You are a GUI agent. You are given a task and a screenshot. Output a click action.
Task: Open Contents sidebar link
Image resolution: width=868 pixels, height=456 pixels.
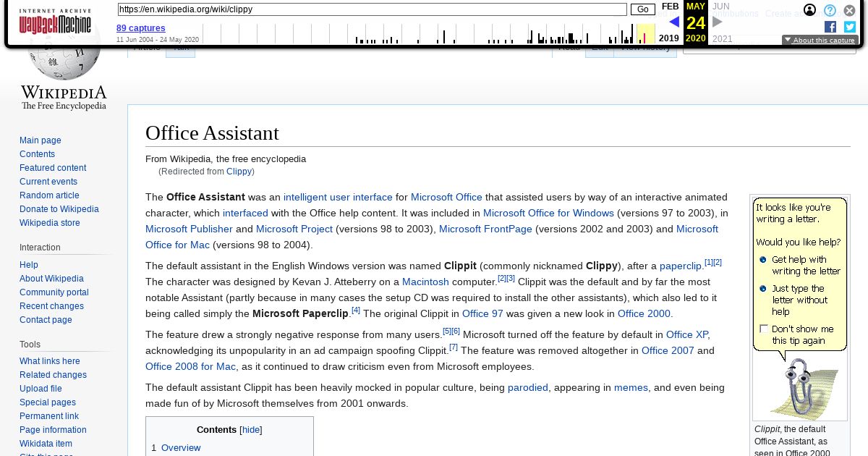click(37, 154)
